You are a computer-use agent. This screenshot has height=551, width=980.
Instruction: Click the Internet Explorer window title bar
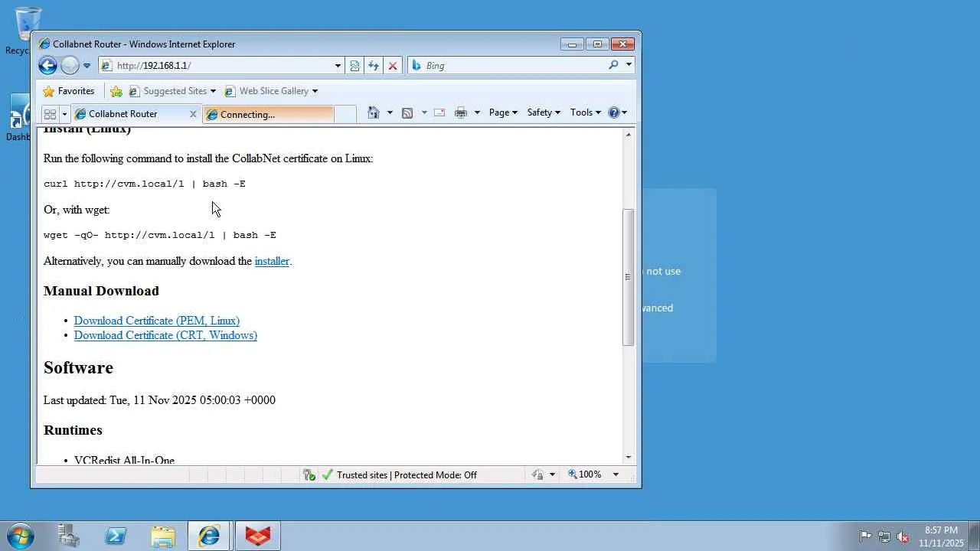(x=299, y=44)
